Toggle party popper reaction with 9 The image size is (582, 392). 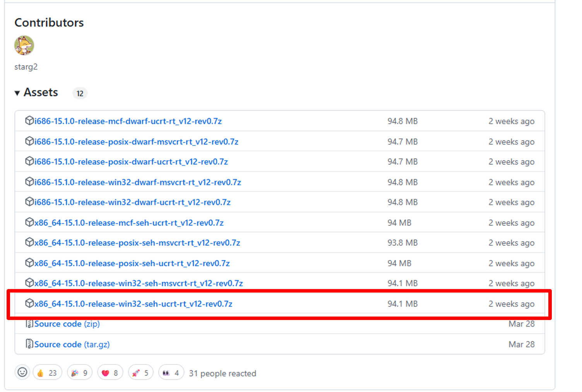pos(80,373)
